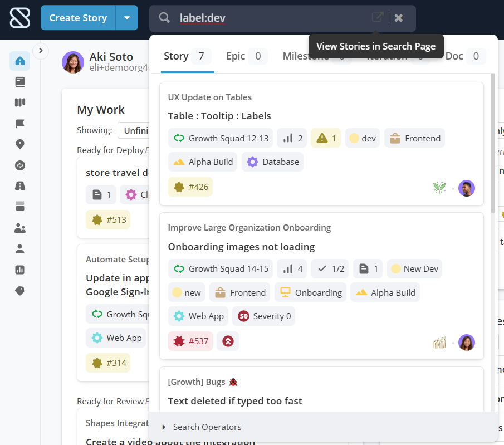Click the Web App chip in My Work
The height and width of the screenshot is (445, 504).
[116, 338]
